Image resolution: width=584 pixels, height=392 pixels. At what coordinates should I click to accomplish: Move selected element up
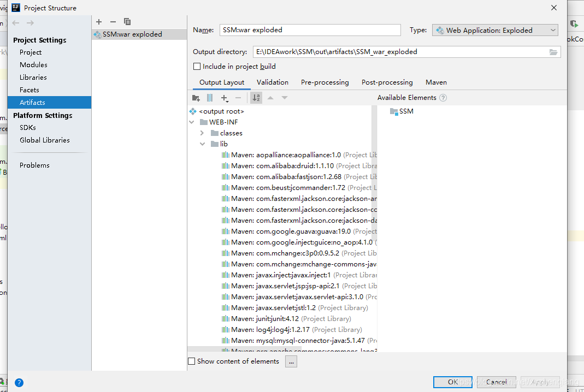pyautogui.click(x=270, y=98)
